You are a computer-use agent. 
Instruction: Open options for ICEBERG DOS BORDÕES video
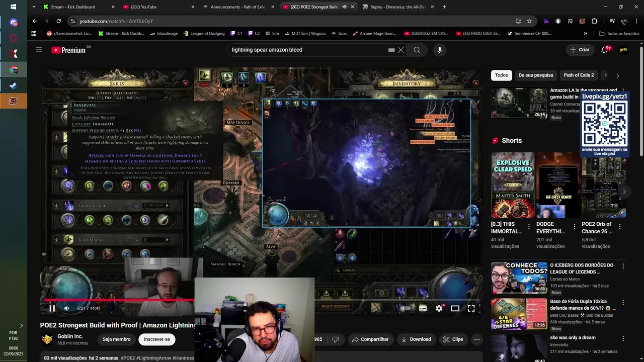(x=623, y=266)
